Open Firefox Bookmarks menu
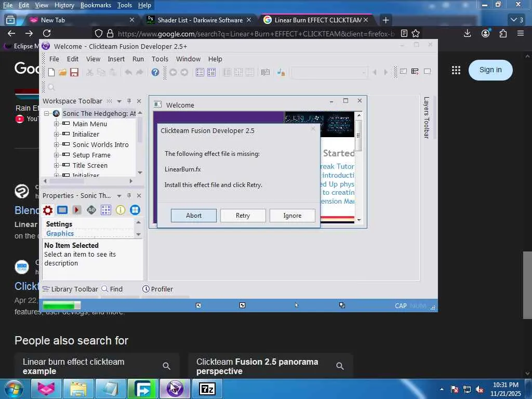The width and height of the screenshot is (532, 399). pos(96,5)
